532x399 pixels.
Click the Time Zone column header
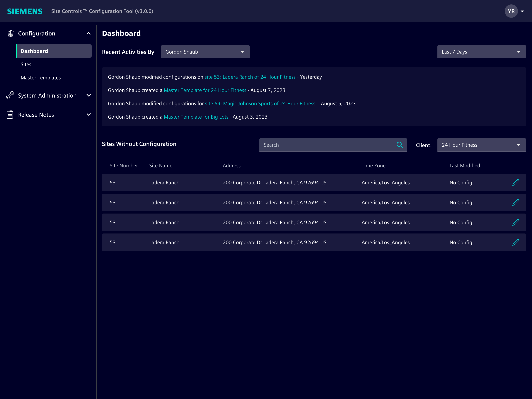374,166
